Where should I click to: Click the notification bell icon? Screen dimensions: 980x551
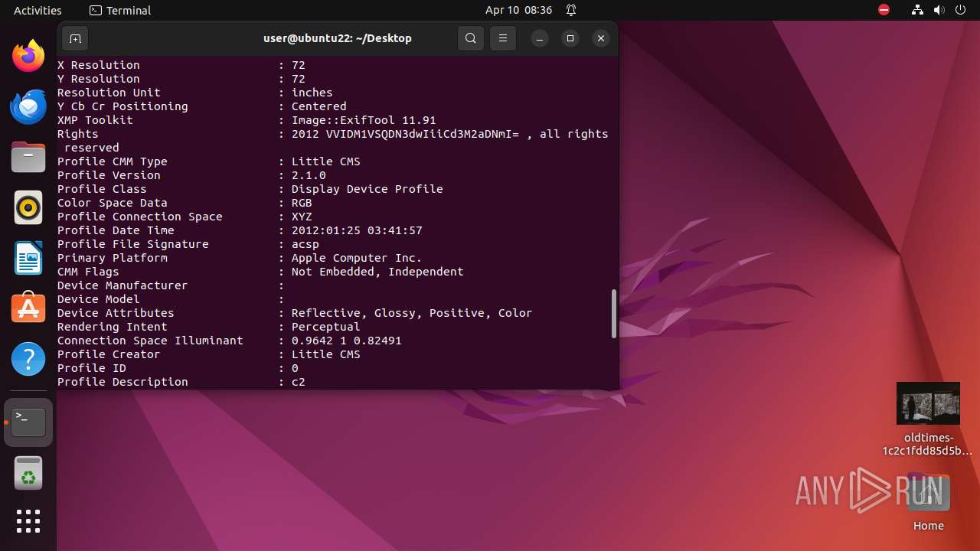571,10
